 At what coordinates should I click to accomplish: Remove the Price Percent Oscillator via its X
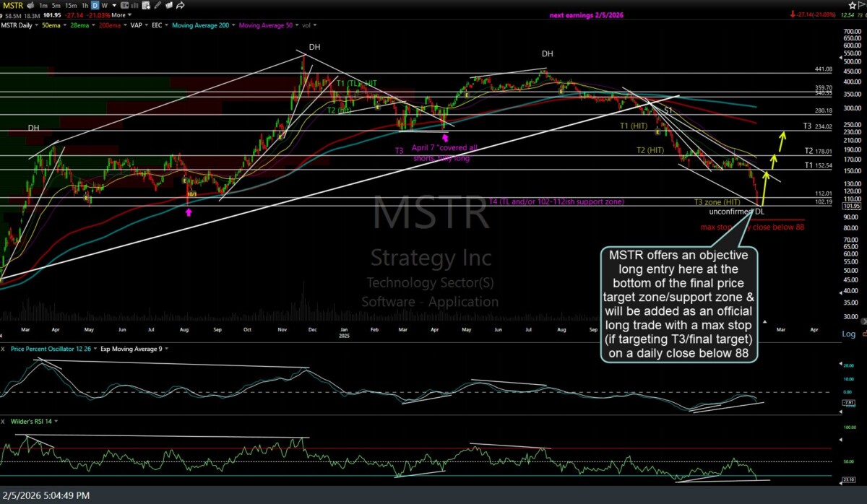tap(4, 349)
